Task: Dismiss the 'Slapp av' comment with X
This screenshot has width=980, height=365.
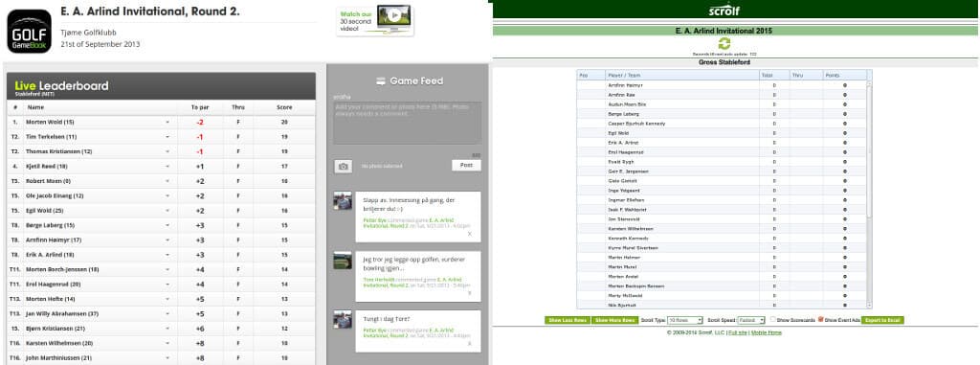Action: (x=470, y=234)
